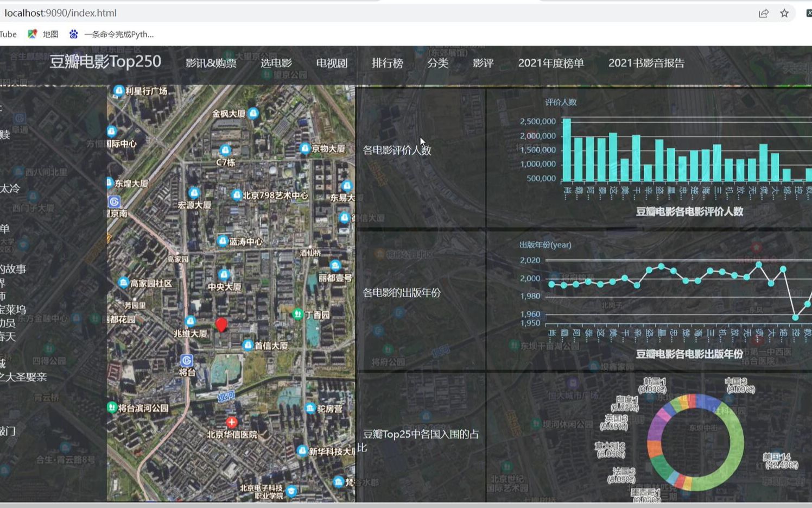Open 2021年度榜单 link
812x508 pixels.
pos(551,63)
